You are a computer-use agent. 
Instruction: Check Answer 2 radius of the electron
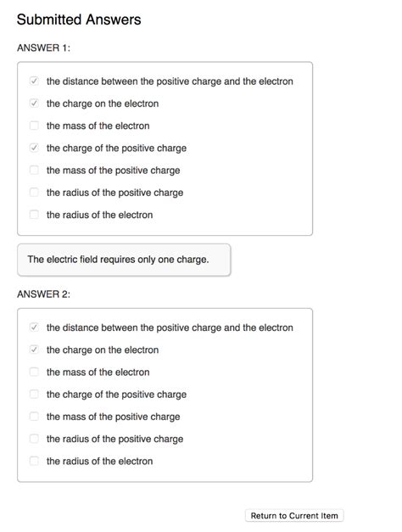coord(34,461)
